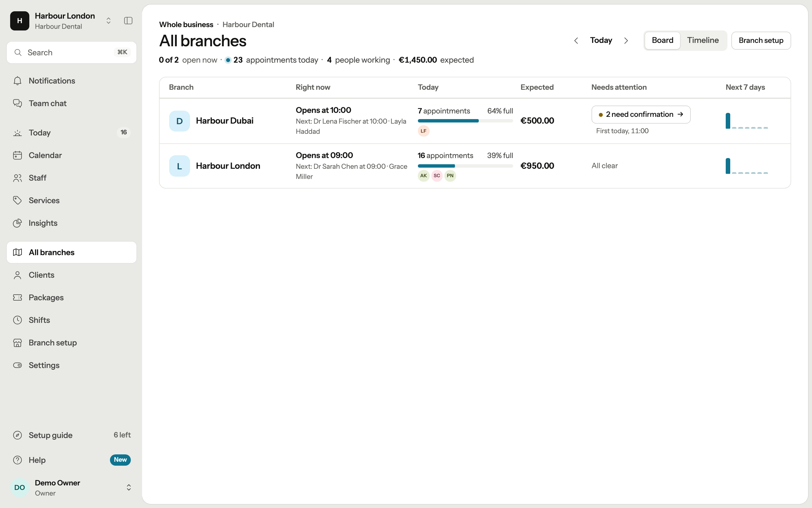The width and height of the screenshot is (812, 508).
Task: Open the Insights pie chart icon
Action: click(x=17, y=223)
